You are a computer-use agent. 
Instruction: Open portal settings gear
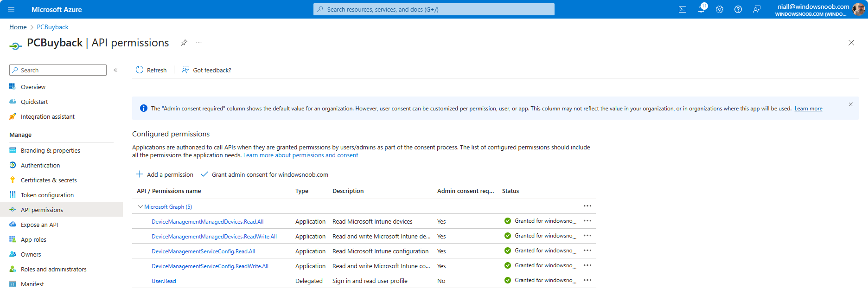[x=720, y=9]
